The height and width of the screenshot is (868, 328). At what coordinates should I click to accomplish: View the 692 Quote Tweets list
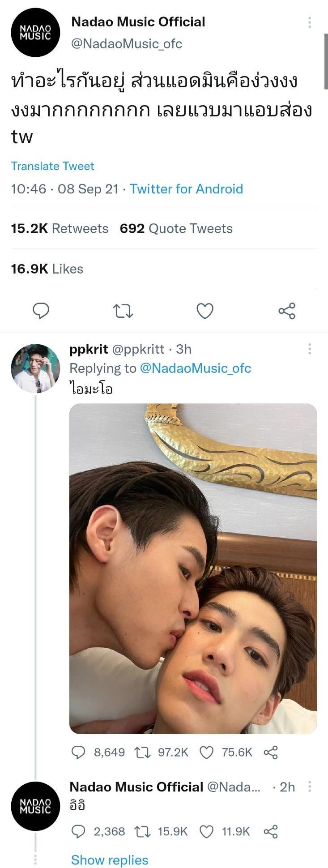coord(176,228)
